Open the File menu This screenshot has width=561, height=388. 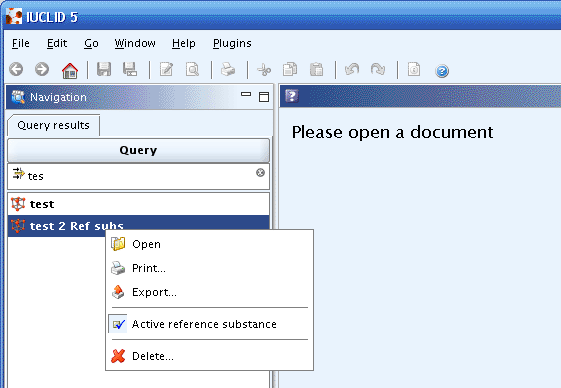tap(21, 43)
